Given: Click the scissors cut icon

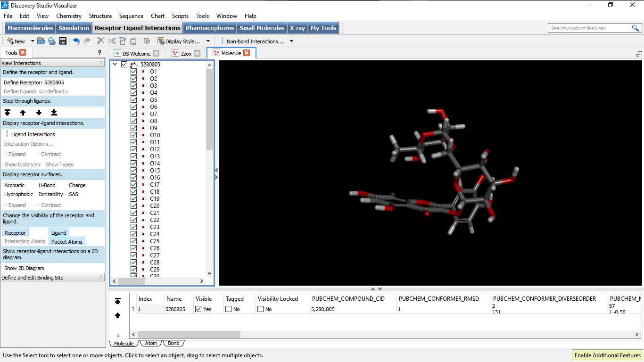Looking at the screenshot, I should tap(112, 41).
